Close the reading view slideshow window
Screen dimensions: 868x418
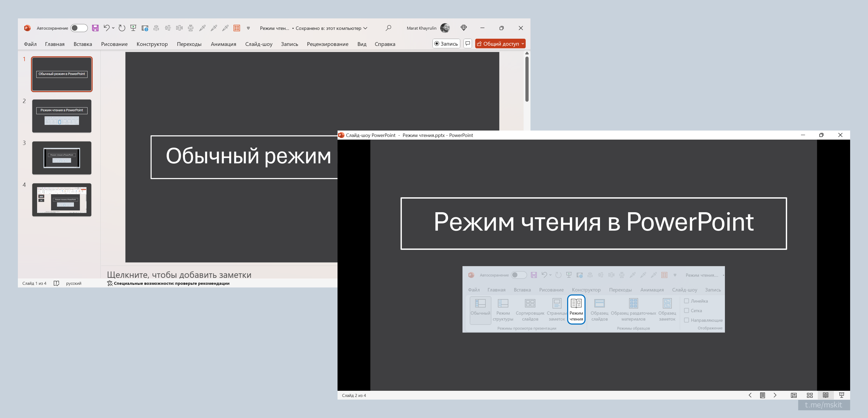[x=840, y=135]
